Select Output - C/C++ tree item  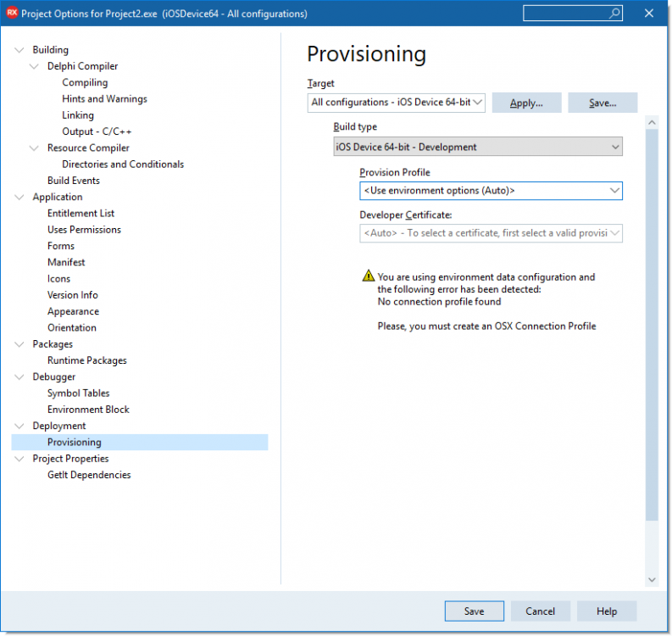(97, 131)
